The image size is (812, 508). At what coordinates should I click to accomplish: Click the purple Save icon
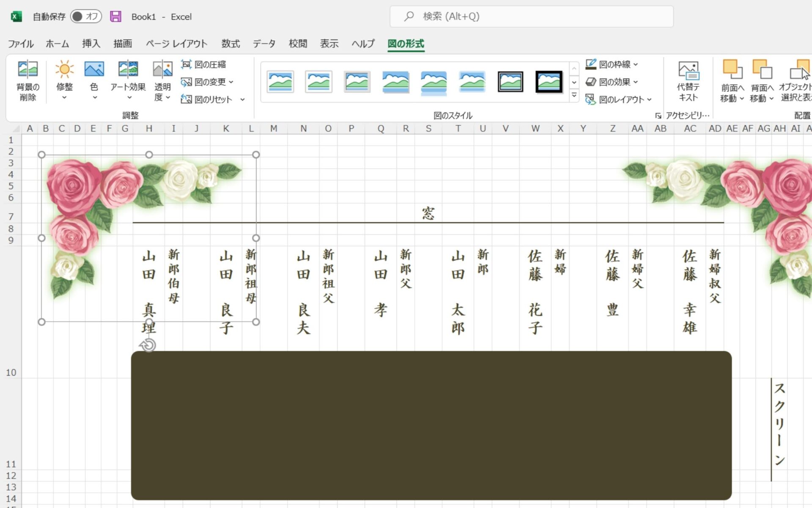(x=115, y=17)
